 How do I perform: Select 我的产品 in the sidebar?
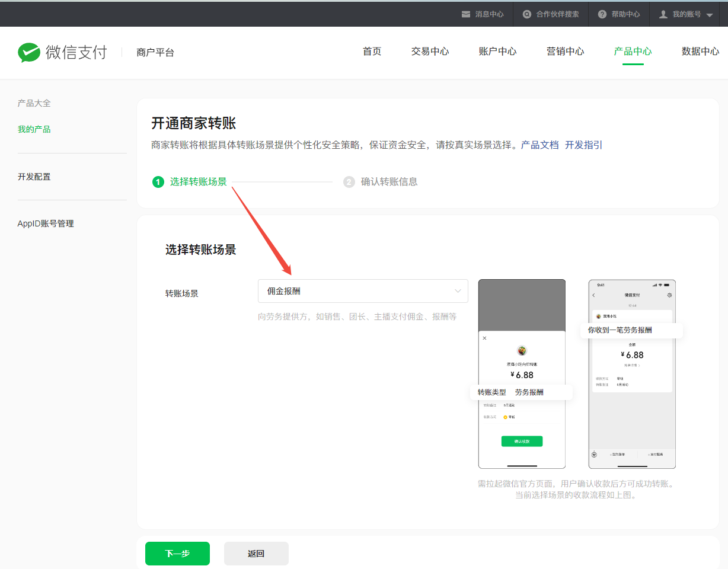tap(34, 129)
